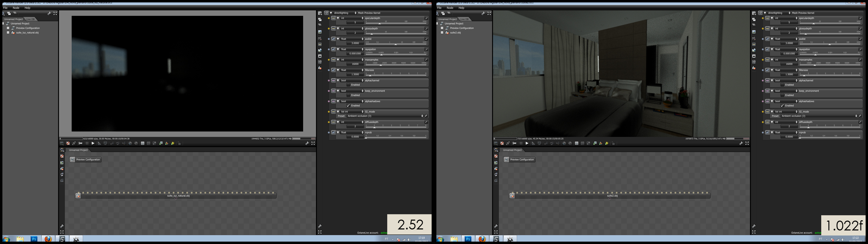
Task: Click wrench icon in suite2 node inspector
Action: click(754, 226)
